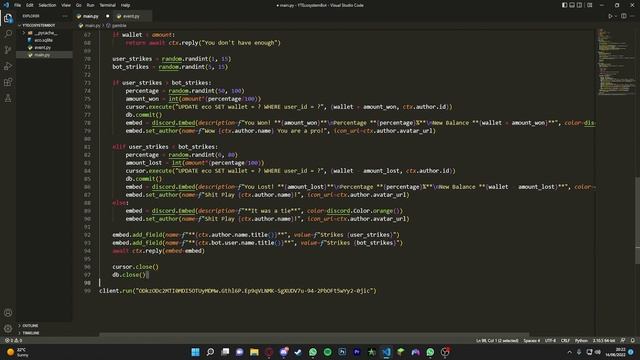Open the notifications bell in status bar
The height and width of the screenshot is (360, 640).
point(633,340)
